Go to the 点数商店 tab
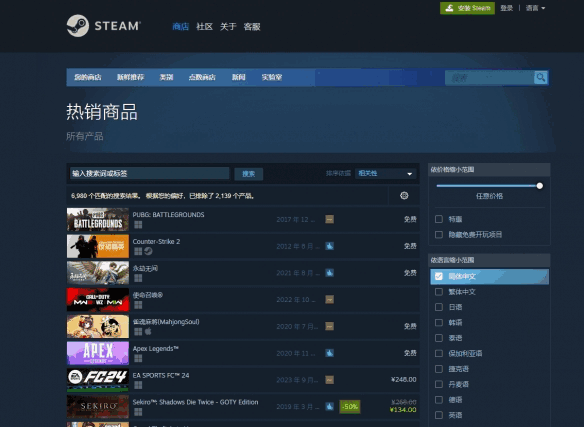Screen dimensions: 584x427 pyautogui.click(x=202, y=77)
